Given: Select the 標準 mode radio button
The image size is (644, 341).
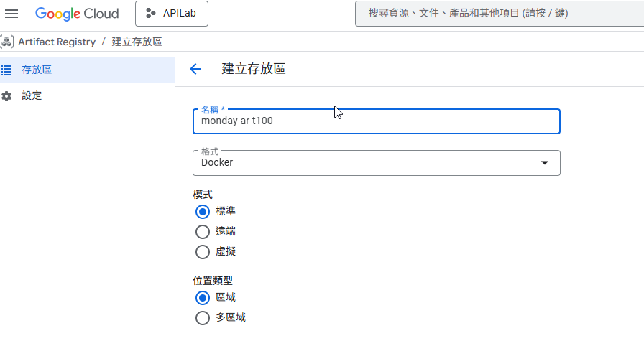Looking at the screenshot, I should click(x=203, y=212).
